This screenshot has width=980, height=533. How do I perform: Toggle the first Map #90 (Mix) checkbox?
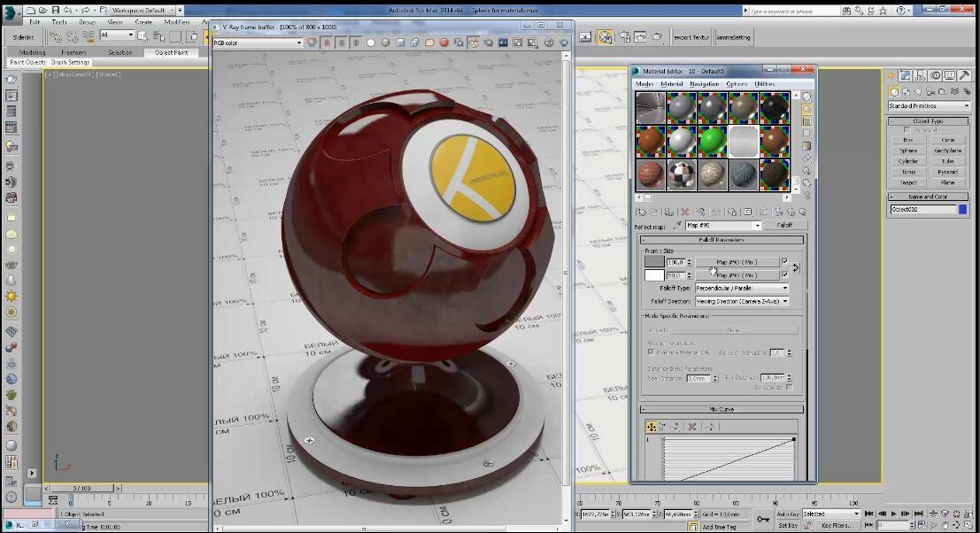785,262
